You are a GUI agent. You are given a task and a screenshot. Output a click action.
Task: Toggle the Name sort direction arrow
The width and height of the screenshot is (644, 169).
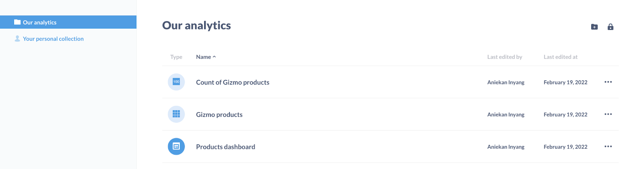214,57
